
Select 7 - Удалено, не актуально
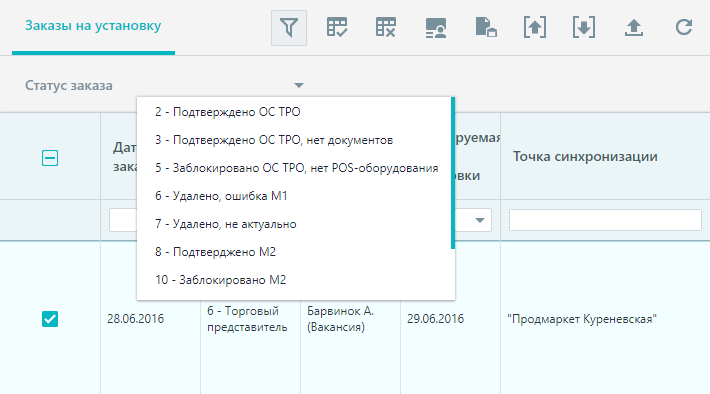pyautogui.click(x=225, y=224)
